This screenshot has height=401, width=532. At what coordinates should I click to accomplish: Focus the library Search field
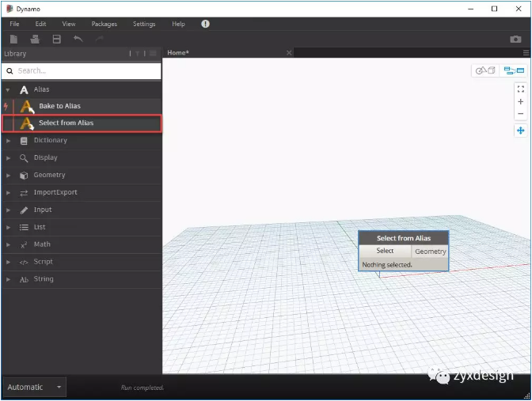click(82, 71)
